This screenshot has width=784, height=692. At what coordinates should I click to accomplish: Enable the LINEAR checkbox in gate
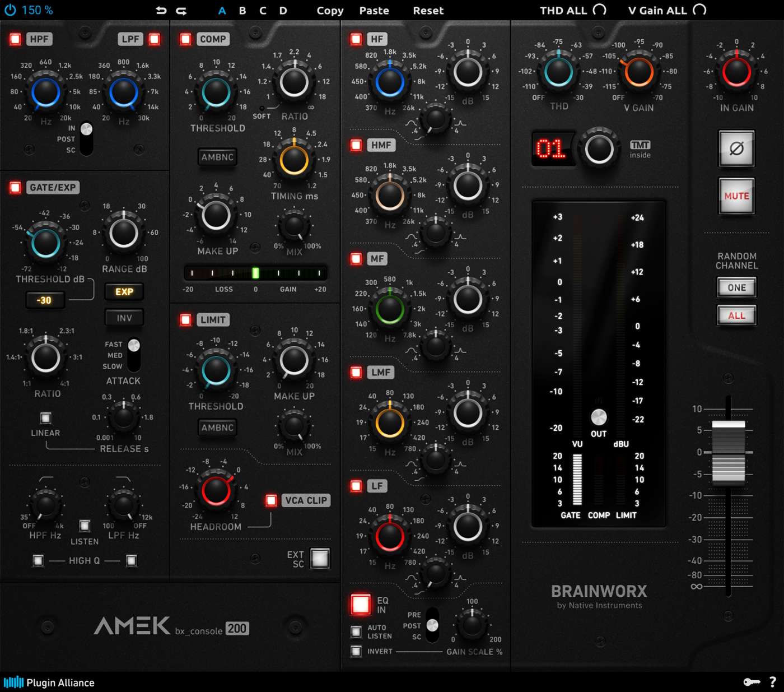click(46, 418)
